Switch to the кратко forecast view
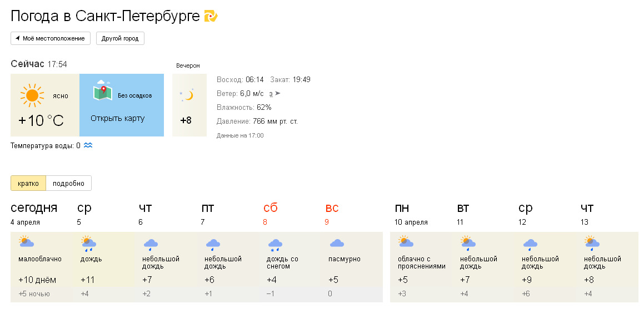The width and height of the screenshot is (644, 314). [28, 183]
